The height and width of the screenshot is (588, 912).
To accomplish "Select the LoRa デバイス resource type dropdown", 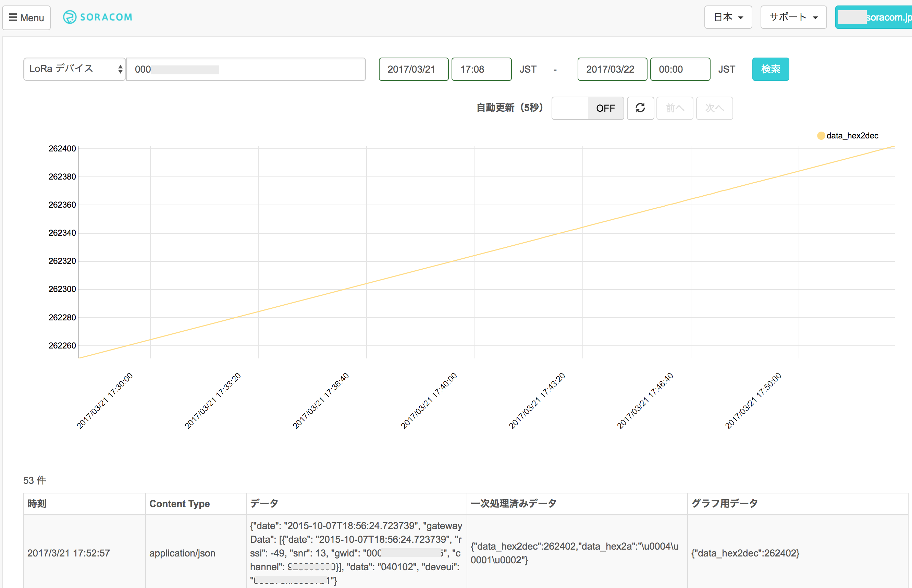I will coord(74,69).
